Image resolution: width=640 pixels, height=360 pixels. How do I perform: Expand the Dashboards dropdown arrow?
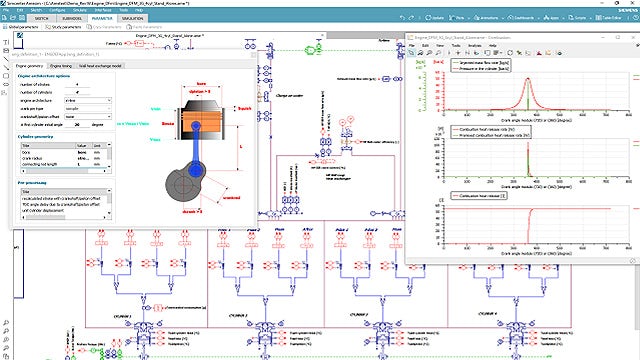(x=538, y=18)
